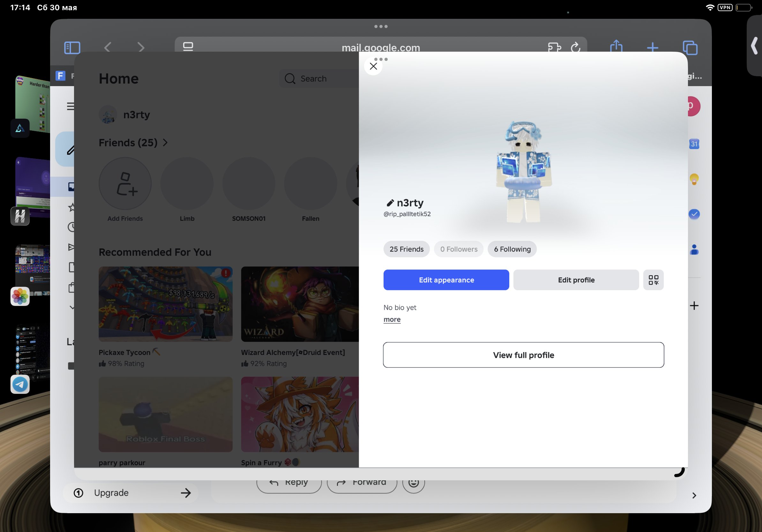The image size is (762, 532).
Task: Open Roblox window multitasking dots
Action: coord(381,59)
